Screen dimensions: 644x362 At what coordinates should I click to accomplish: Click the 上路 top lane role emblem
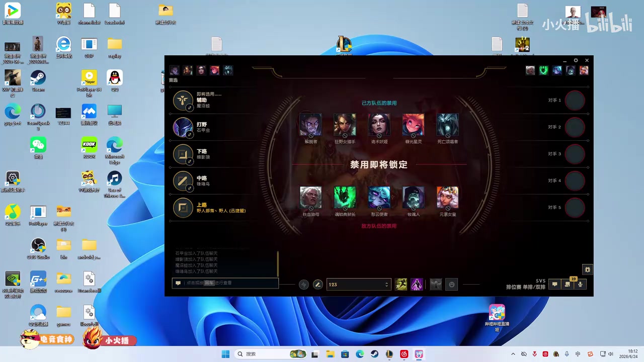[x=183, y=207]
